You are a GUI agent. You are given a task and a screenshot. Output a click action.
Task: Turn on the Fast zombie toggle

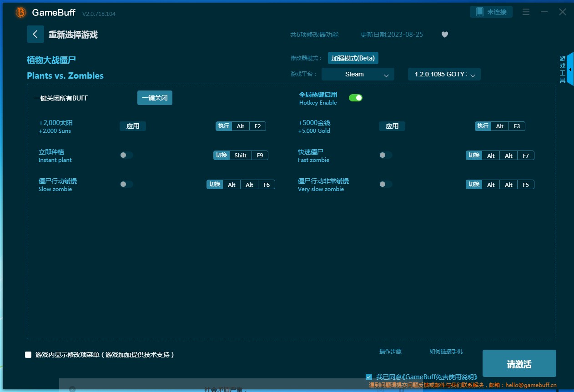point(385,155)
